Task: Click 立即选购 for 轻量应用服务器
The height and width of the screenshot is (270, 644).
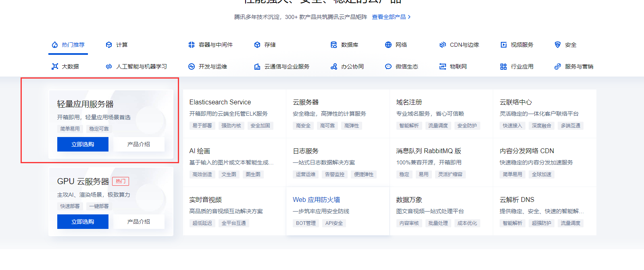Action: 83,144
